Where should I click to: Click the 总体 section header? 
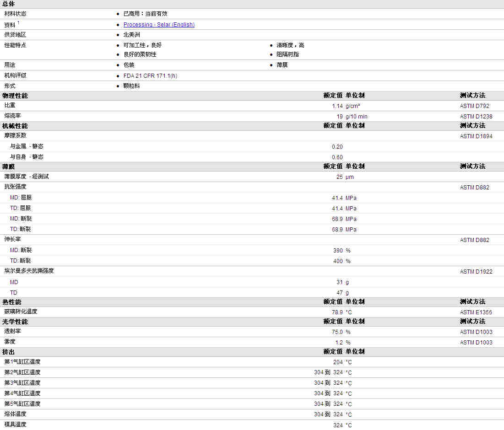[8, 4]
